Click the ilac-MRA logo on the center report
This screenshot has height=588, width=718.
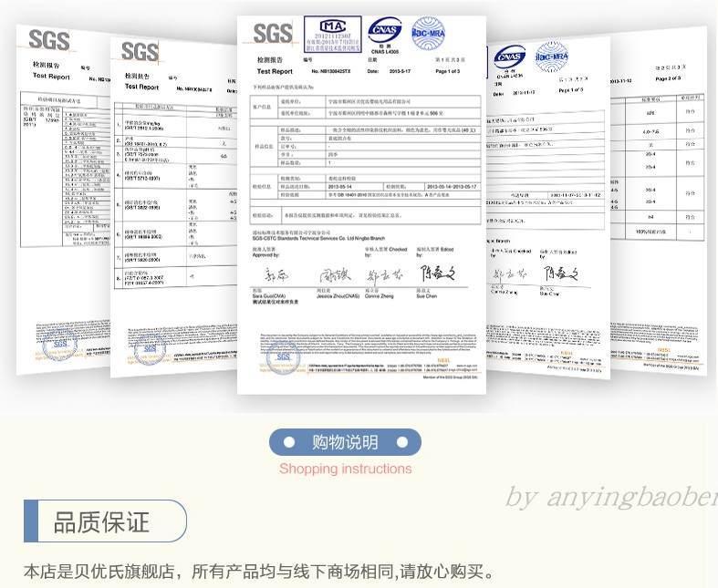tap(428, 33)
